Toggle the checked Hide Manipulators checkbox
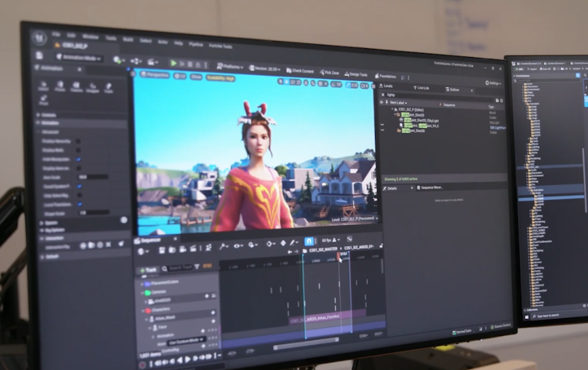588x370 pixels. [x=78, y=159]
